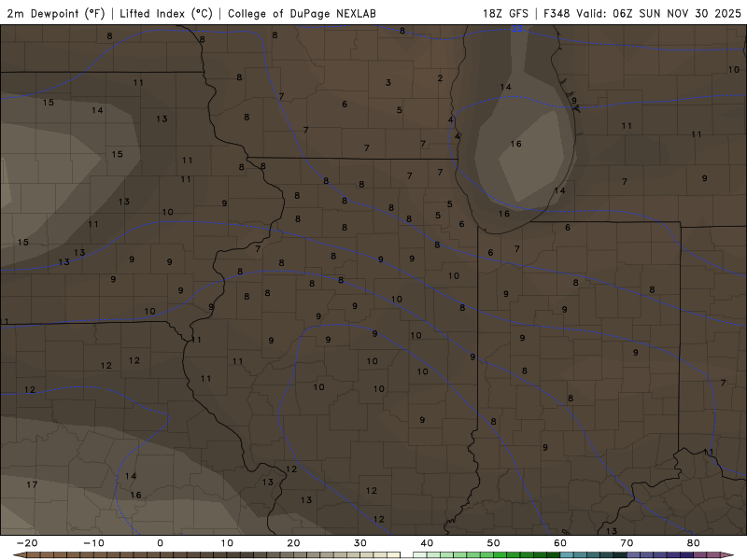Click the teal-blue swatch below 60
Viewport: 747px width, 560px height.
click(567, 555)
